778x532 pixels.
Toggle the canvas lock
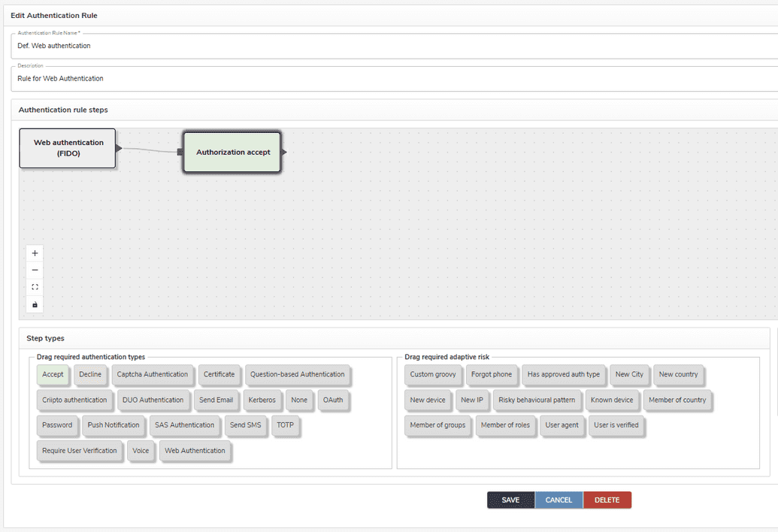click(35, 304)
